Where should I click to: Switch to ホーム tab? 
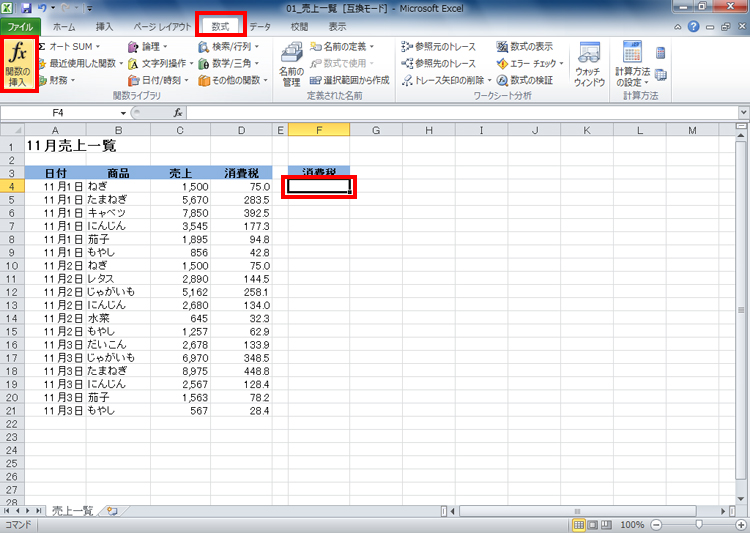pos(64,27)
